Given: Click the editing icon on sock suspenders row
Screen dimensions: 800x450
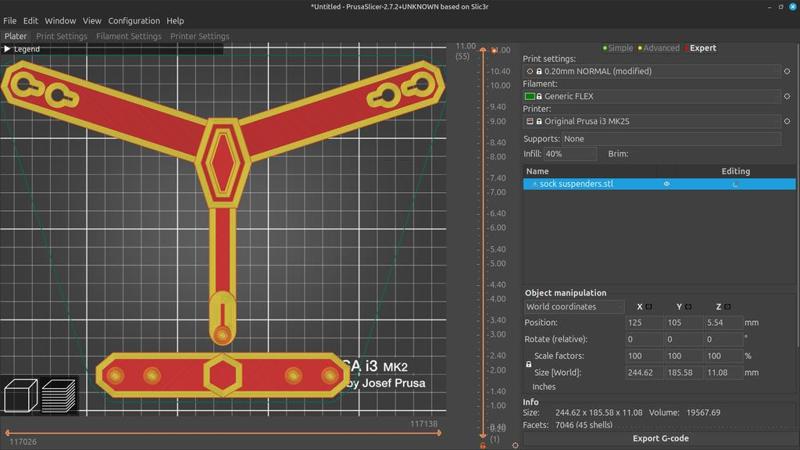Looking at the screenshot, I should [x=736, y=184].
